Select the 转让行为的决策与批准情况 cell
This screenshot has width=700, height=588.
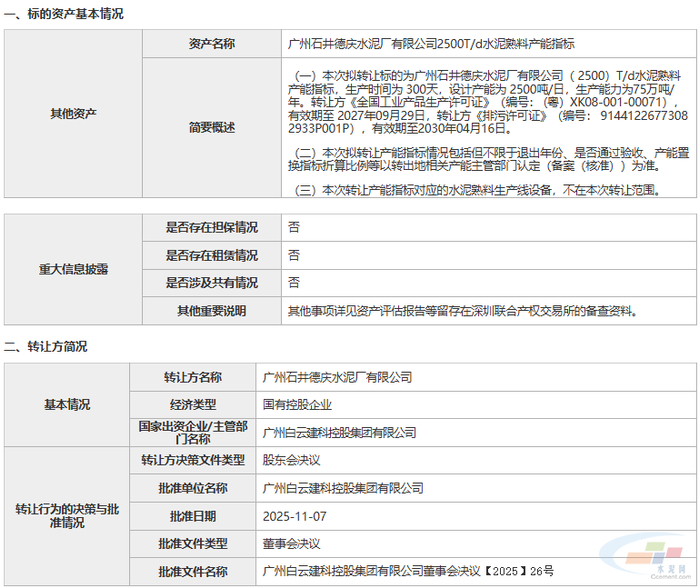pos(67,516)
